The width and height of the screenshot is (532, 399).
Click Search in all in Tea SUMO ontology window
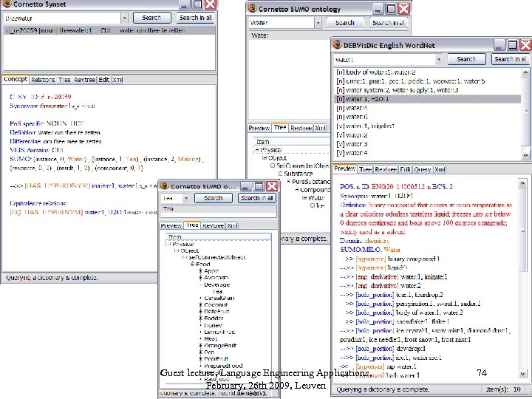click(x=257, y=198)
